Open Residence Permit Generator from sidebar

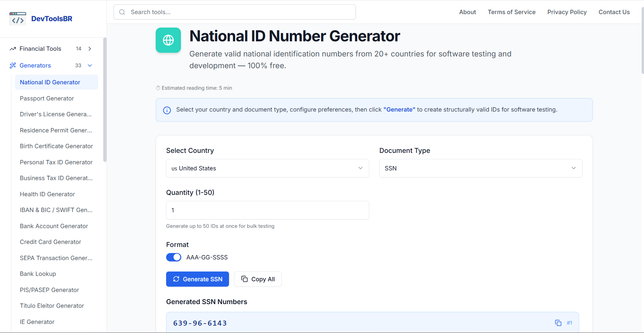tap(56, 130)
